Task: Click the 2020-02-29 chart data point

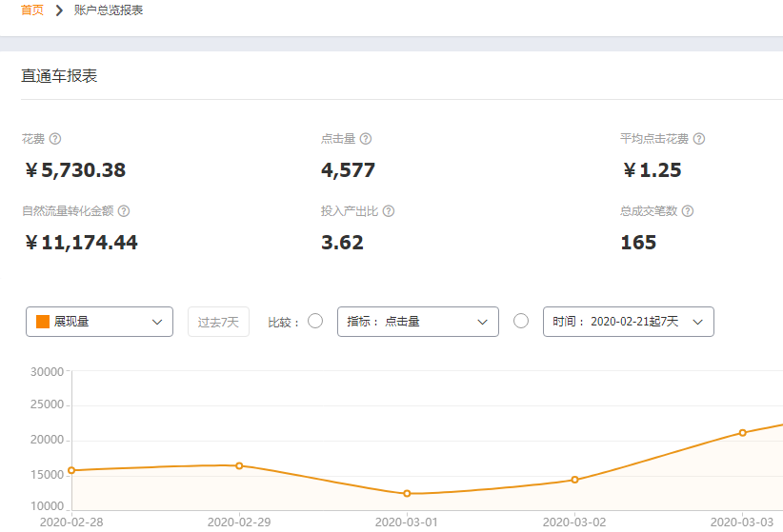Action: [239, 465]
